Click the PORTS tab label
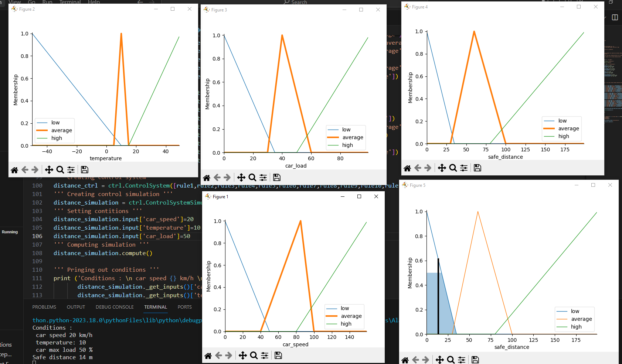Viewport: 622px width, 364px height. point(184,307)
